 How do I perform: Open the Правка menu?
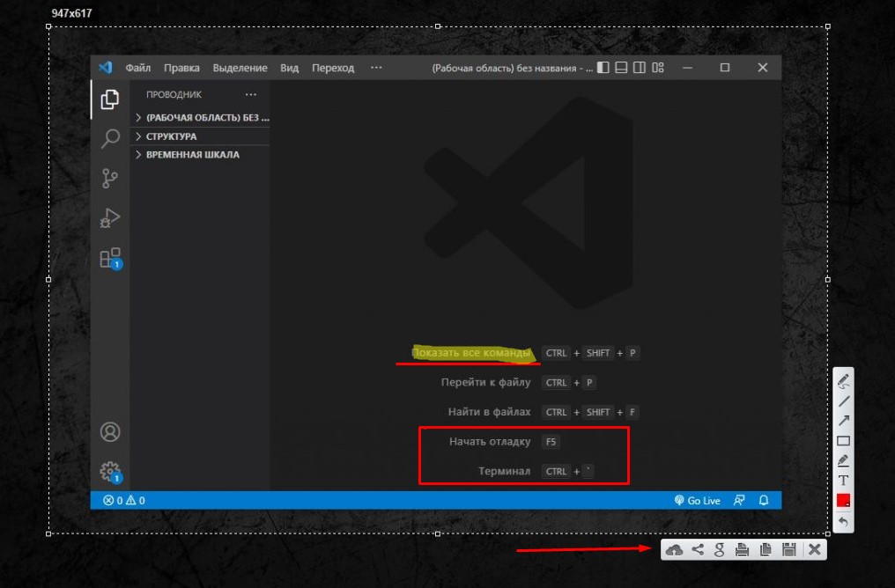tap(181, 67)
